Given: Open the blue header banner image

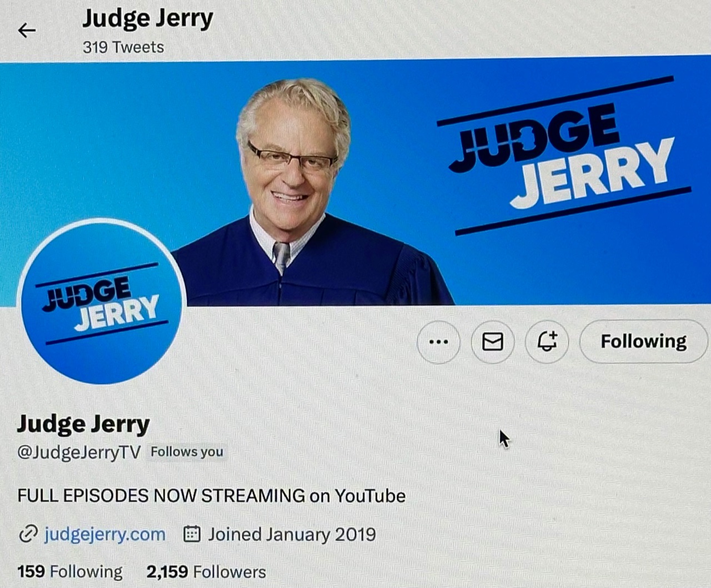Looking at the screenshot, I should pos(355,182).
